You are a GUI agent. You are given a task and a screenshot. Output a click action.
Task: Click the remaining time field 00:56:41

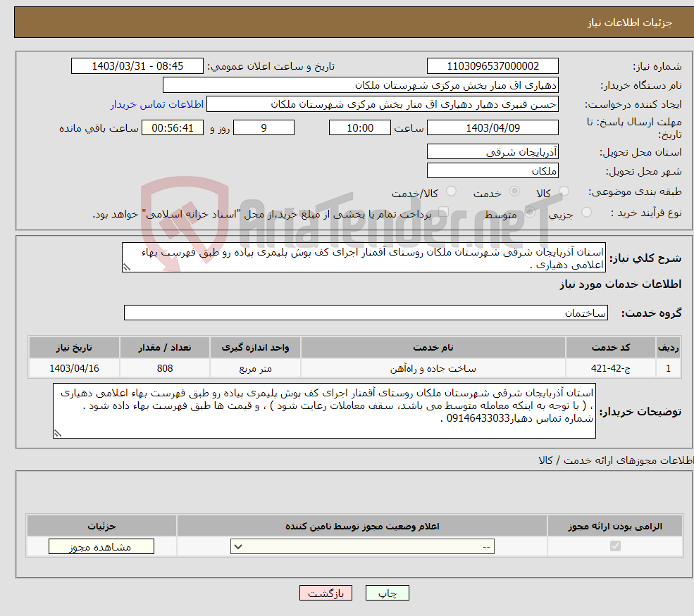click(173, 128)
